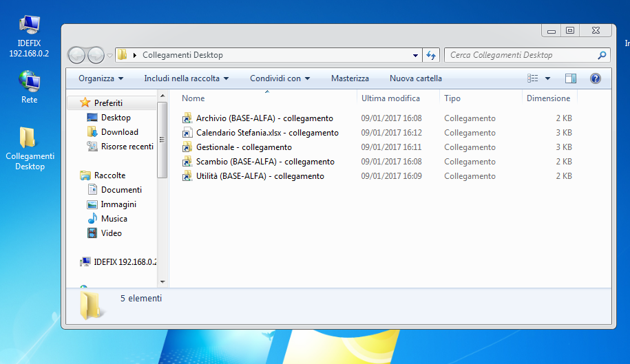
Task: Open the Condividi con menu
Action: coord(280,78)
